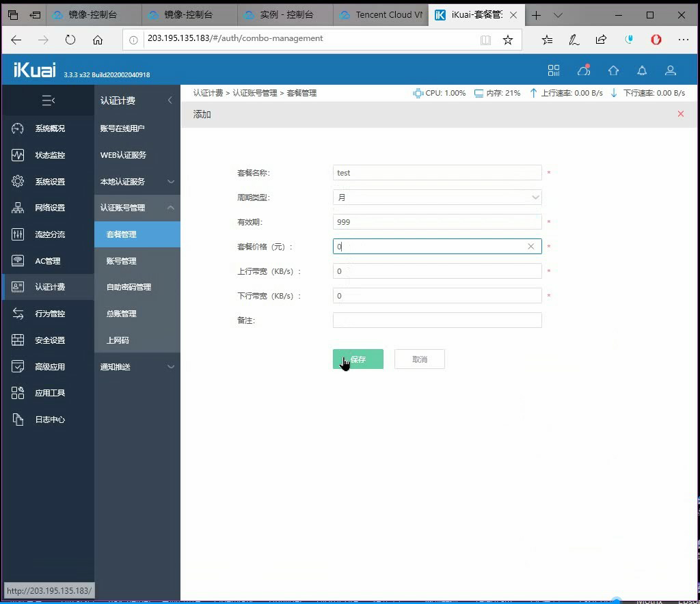Image resolution: width=700 pixels, height=604 pixels.
Task: Open the 周期类型 dropdown
Action: pos(437,197)
